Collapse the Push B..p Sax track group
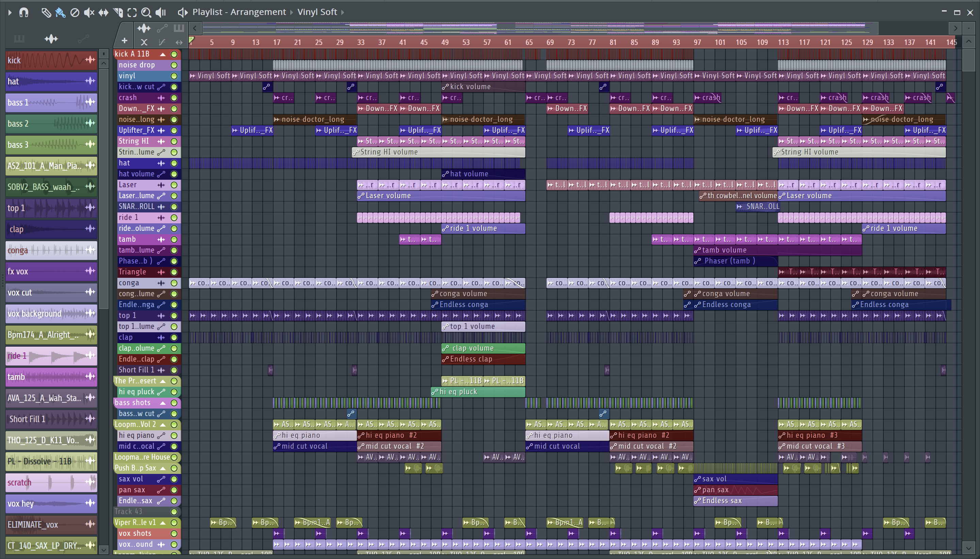Screen dimensions: 980x559 click(163, 468)
